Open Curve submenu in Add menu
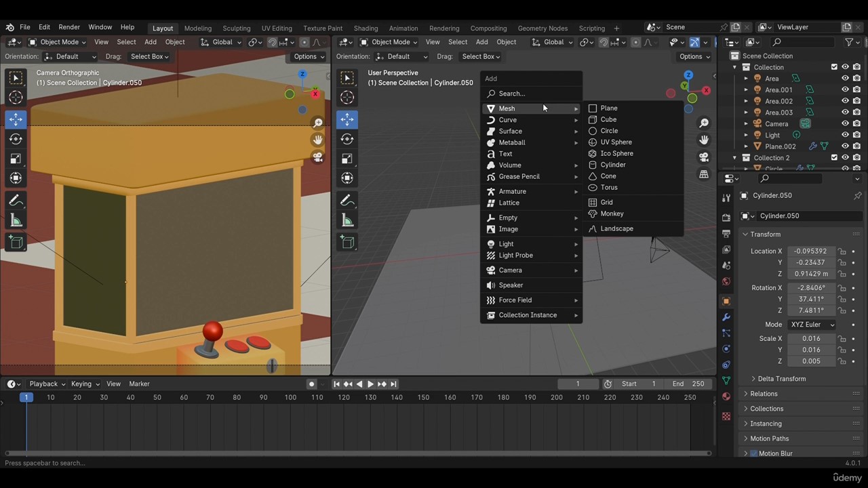The image size is (868, 488). 532,120
